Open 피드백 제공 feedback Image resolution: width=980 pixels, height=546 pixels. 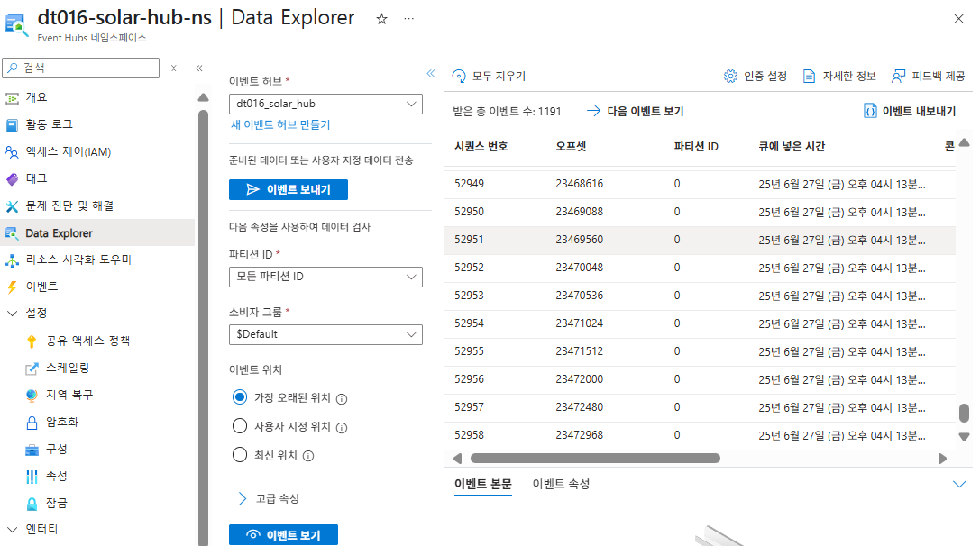[x=928, y=77]
